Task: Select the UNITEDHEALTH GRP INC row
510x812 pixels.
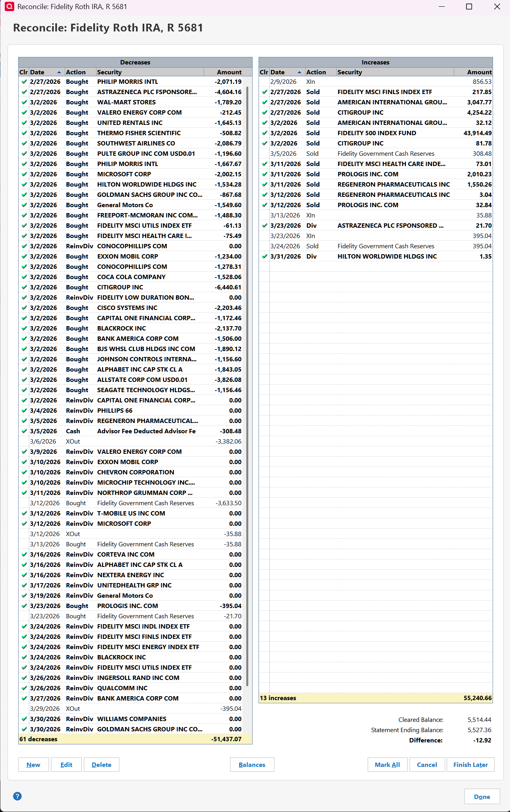Action: [x=131, y=585]
